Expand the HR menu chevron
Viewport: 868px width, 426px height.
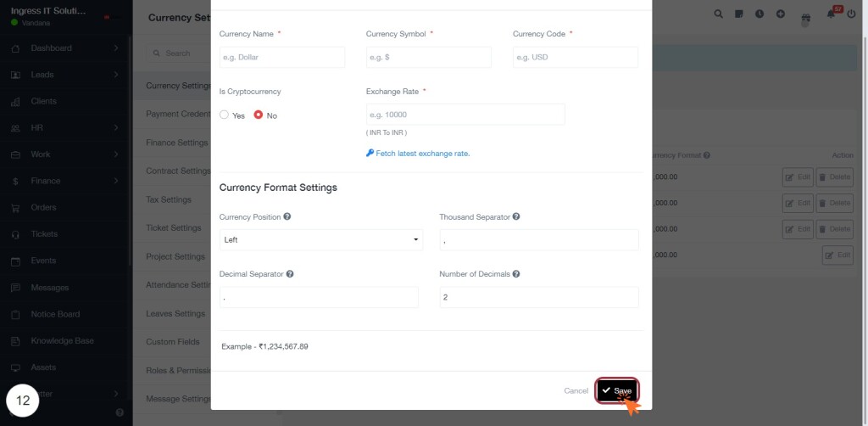[115, 127]
